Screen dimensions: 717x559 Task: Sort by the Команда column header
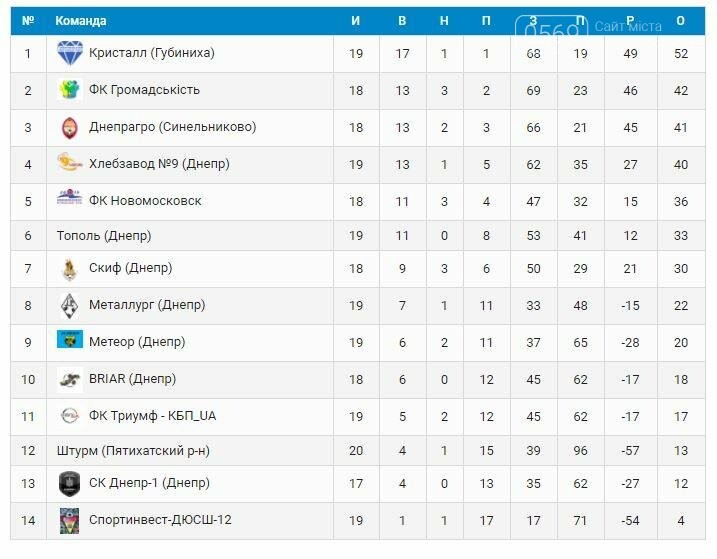coord(80,21)
